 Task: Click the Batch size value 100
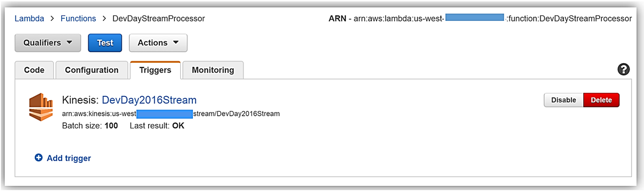pyautogui.click(x=111, y=126)
